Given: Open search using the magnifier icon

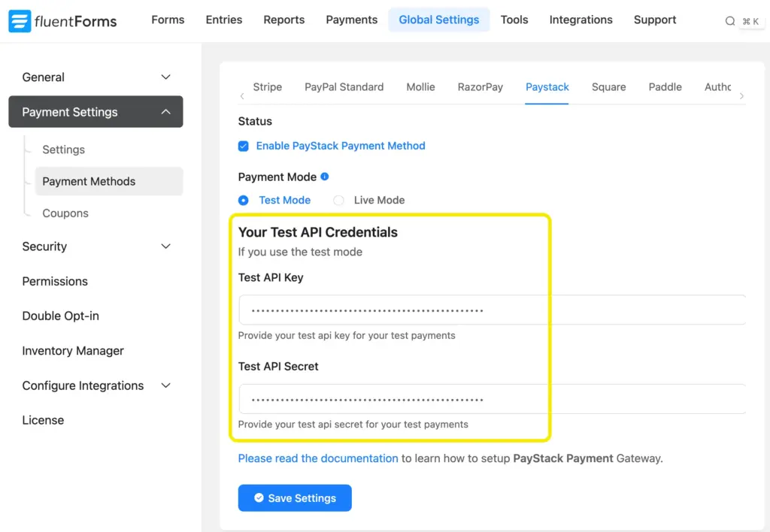Looking at the screenshot, I should click(730, 20).
